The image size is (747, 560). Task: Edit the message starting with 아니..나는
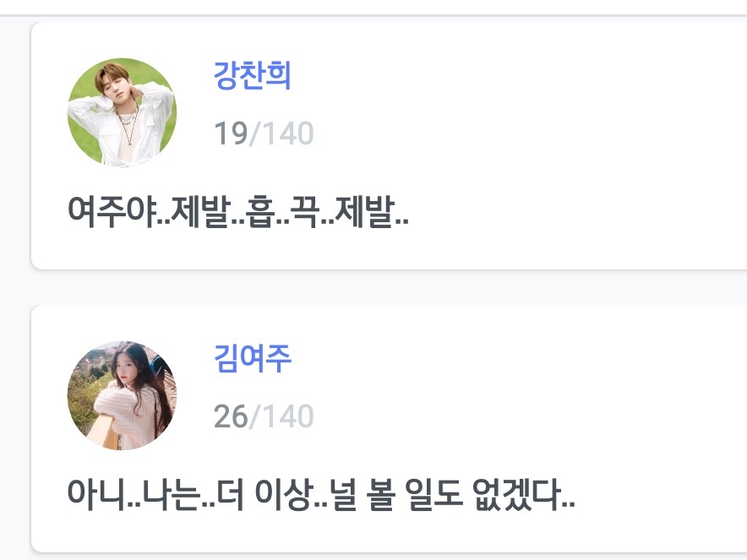coord(321,495)
